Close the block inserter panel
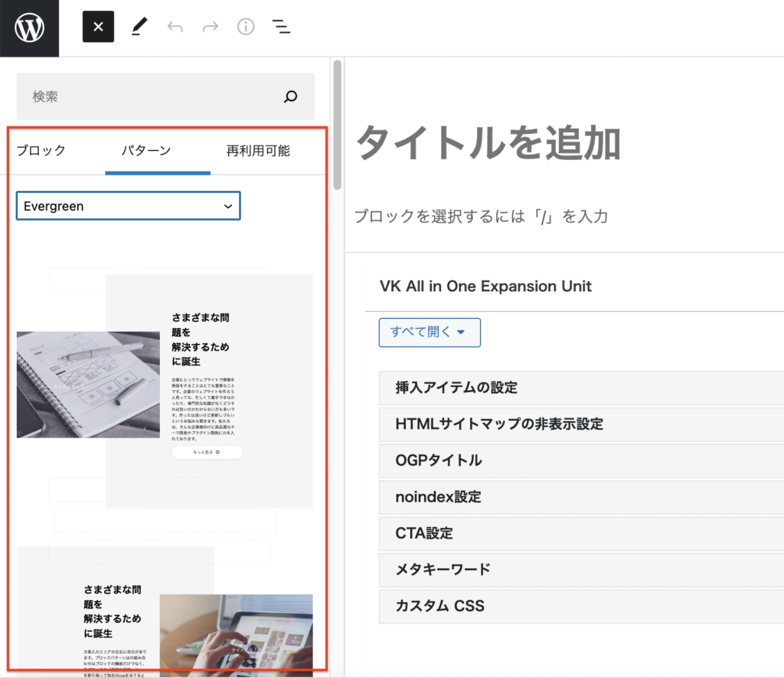Image resolution: width=784 pixels, height=678 pixels. click(98, 27)
